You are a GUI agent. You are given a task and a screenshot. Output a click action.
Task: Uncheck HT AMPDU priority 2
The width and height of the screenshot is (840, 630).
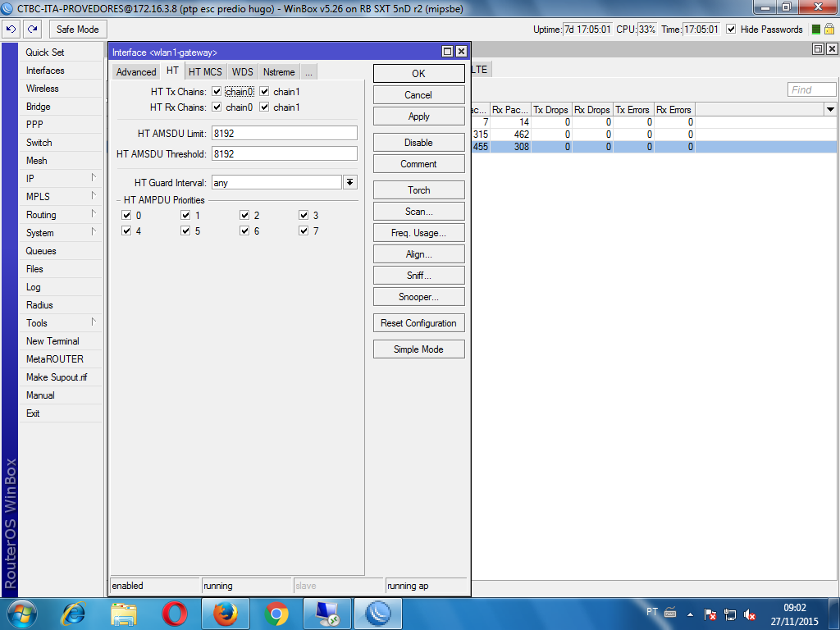(x=244, y=216)
